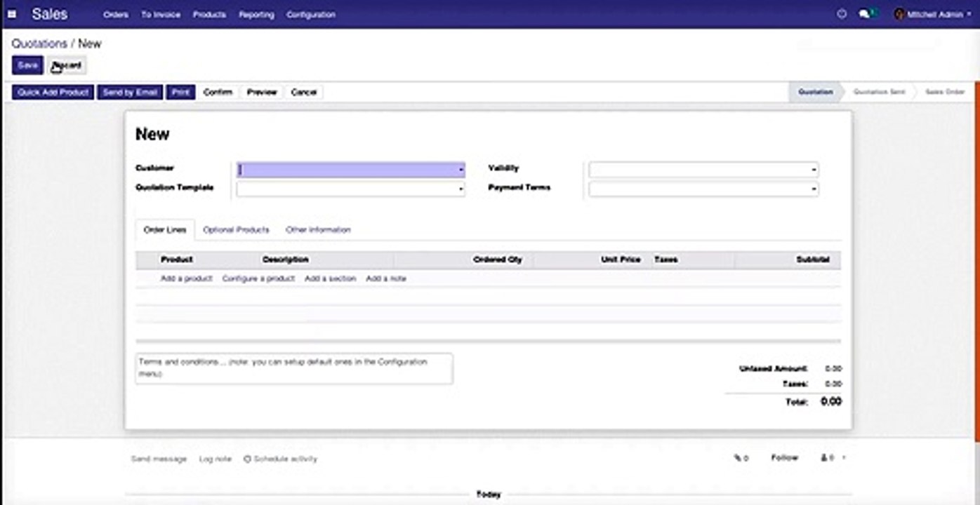Screen dimensions: 980x505
Task: Open the conversations chat icon
Action: [866, 14]
